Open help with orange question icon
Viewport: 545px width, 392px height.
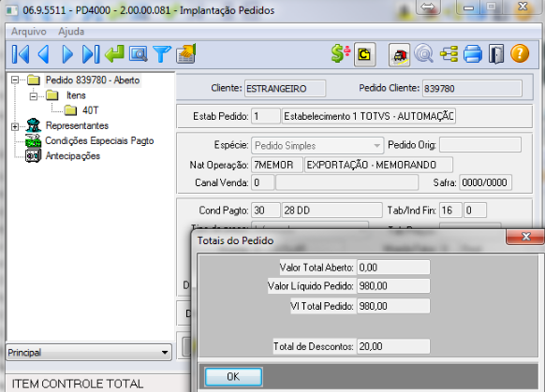(x=520, y=54)
